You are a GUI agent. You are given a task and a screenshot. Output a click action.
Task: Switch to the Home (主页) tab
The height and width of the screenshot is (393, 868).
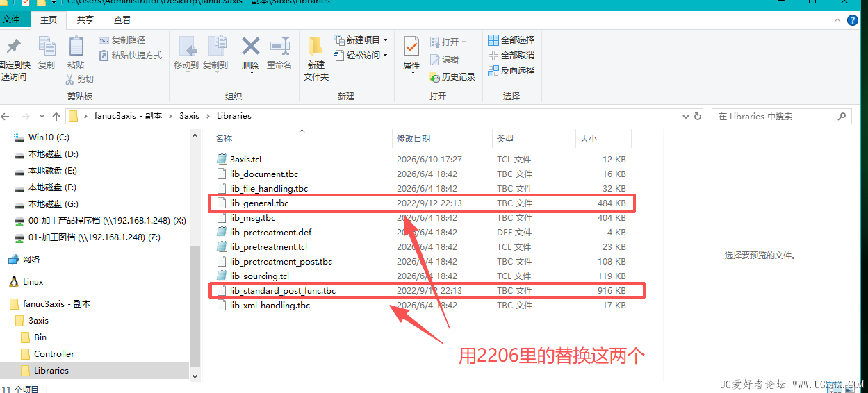point(49,20)
